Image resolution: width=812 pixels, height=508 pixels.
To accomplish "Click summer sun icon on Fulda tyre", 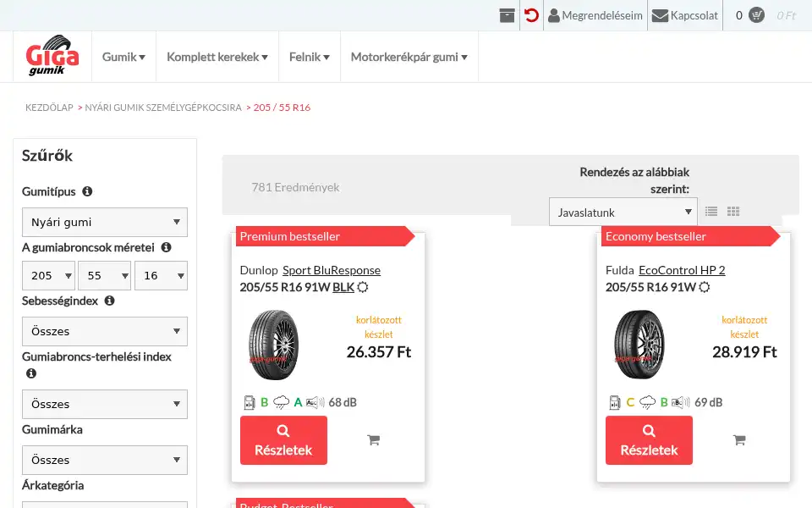I will [x=705, y=287].
